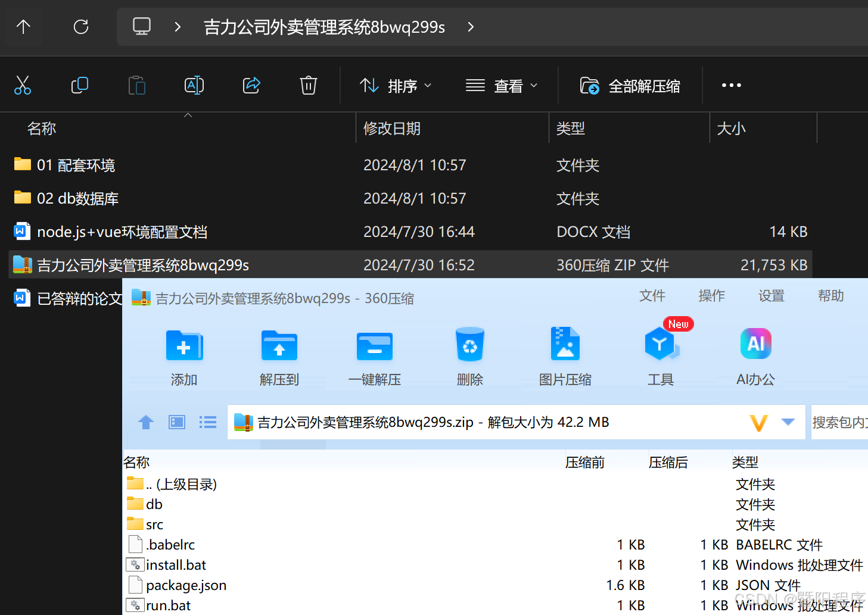Click the Rename icon
The height and width of the screenshot is (615, 868).
pos(194,86)
